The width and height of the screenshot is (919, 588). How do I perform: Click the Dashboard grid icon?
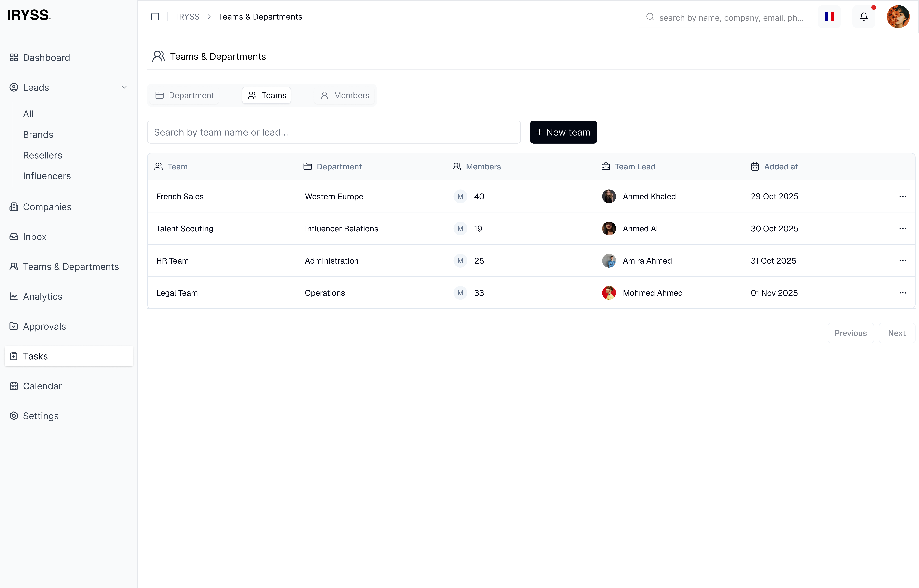click(x=14, y=58)
